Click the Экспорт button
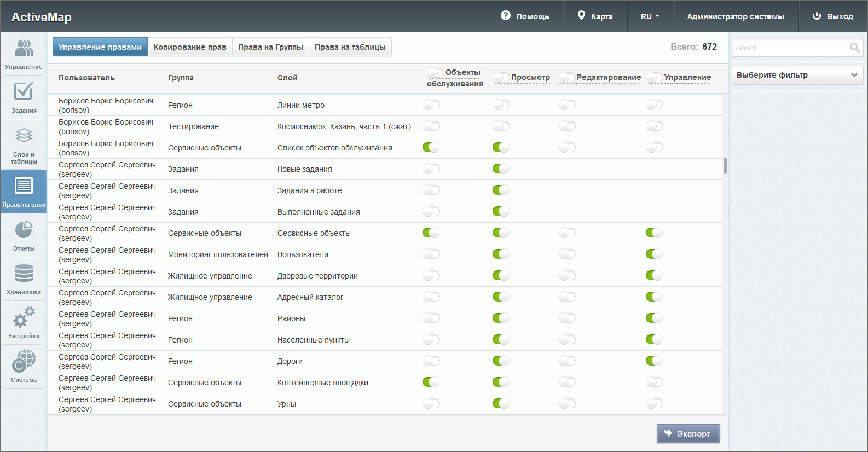Screen dimensions: 868x452 click(688, 433)
